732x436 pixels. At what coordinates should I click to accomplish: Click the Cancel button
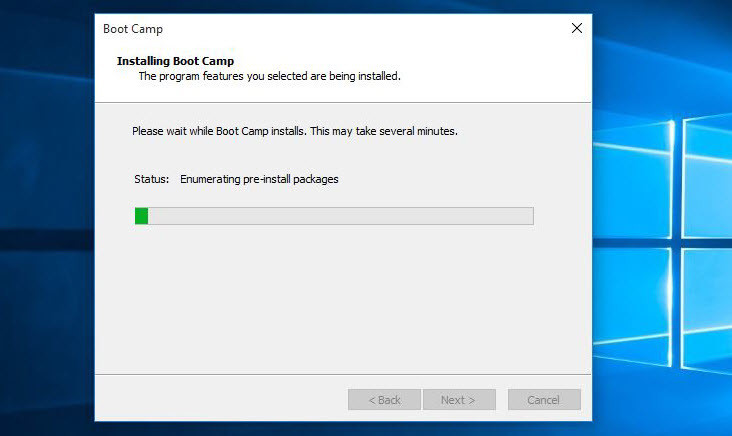pos(544,400)
